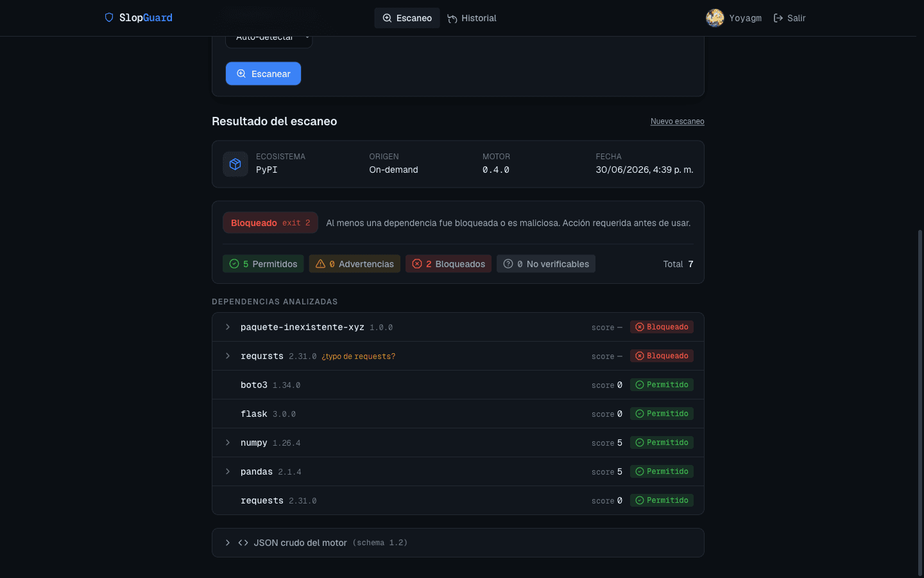Click the paquete-inexistente-xyz package name
The image size is (924, 578).
click(x=302, y=327)
